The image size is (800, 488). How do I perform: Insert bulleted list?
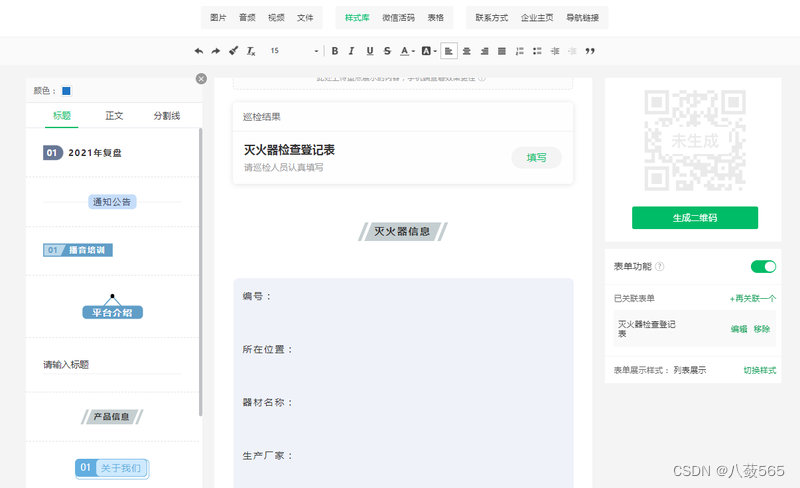pyautogui.click(x=537, y=51)
